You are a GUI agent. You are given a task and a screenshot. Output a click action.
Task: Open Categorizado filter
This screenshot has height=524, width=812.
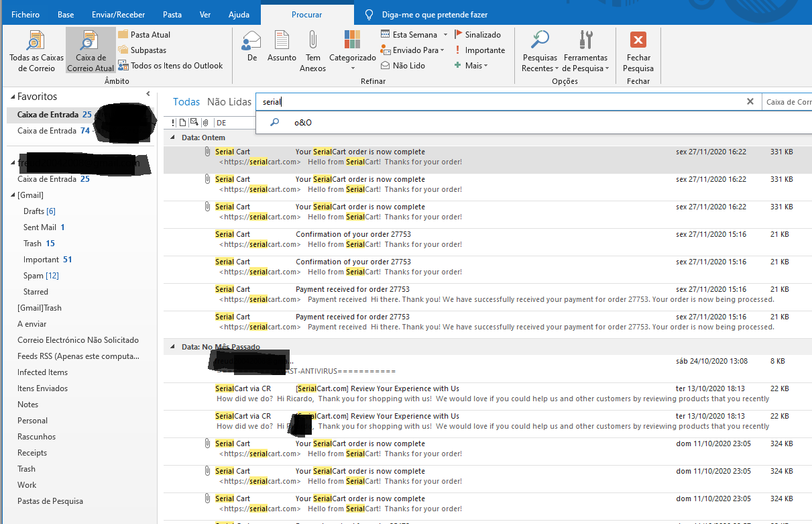(353, 51)
